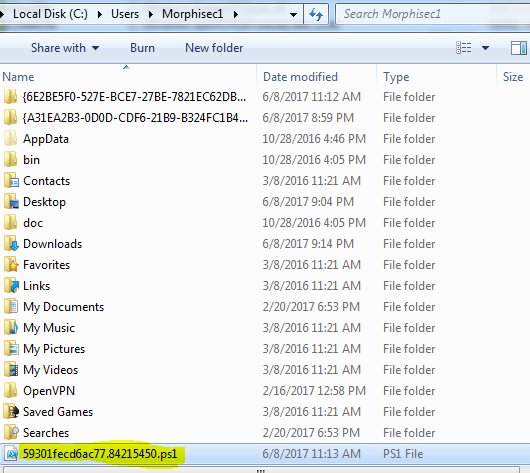Click the New folder button
This screenshot has width=530, height=473.
click(x=214, y=48)
